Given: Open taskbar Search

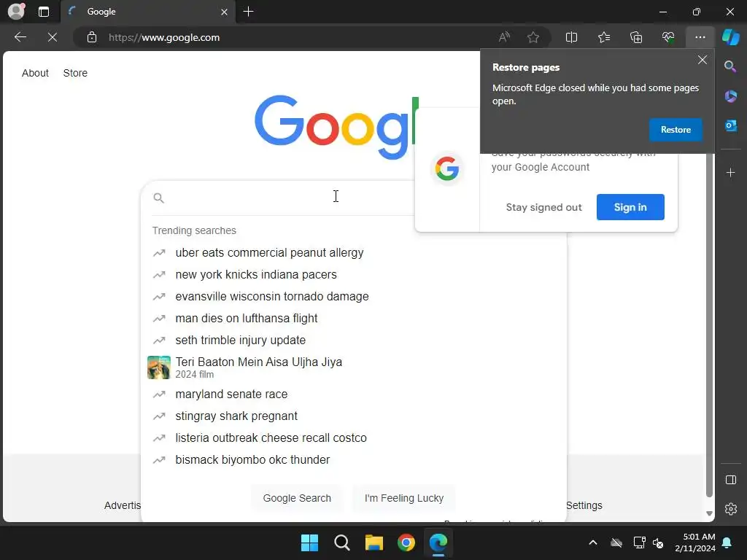Looking at the screenshot, I should pos(341,542).
